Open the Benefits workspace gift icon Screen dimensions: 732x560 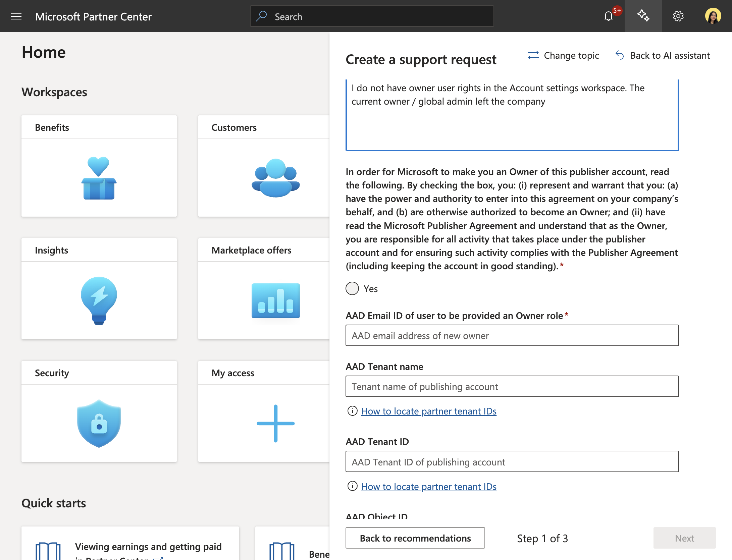click(99, 178)
